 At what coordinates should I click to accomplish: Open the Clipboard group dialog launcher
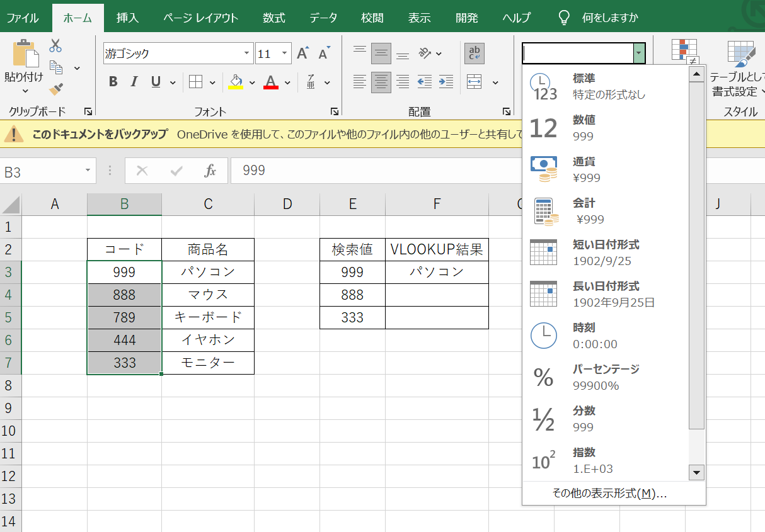88,111
